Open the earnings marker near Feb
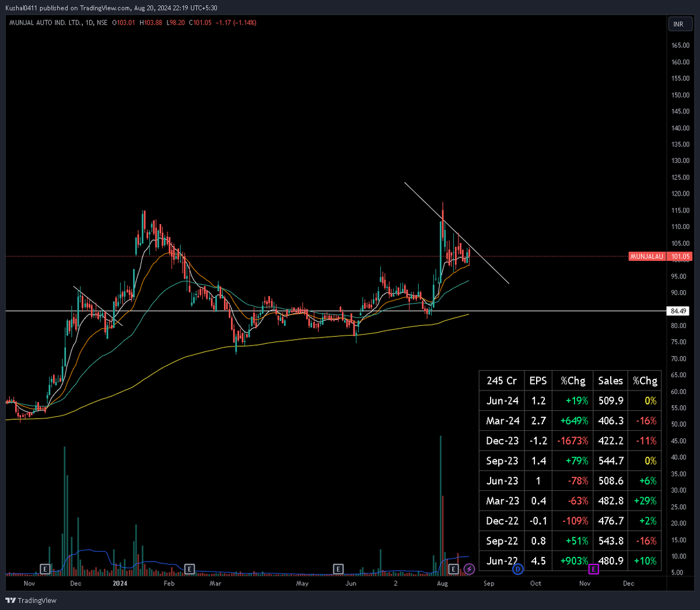Viewport: 700px width, 610px height. click(189, 569)
